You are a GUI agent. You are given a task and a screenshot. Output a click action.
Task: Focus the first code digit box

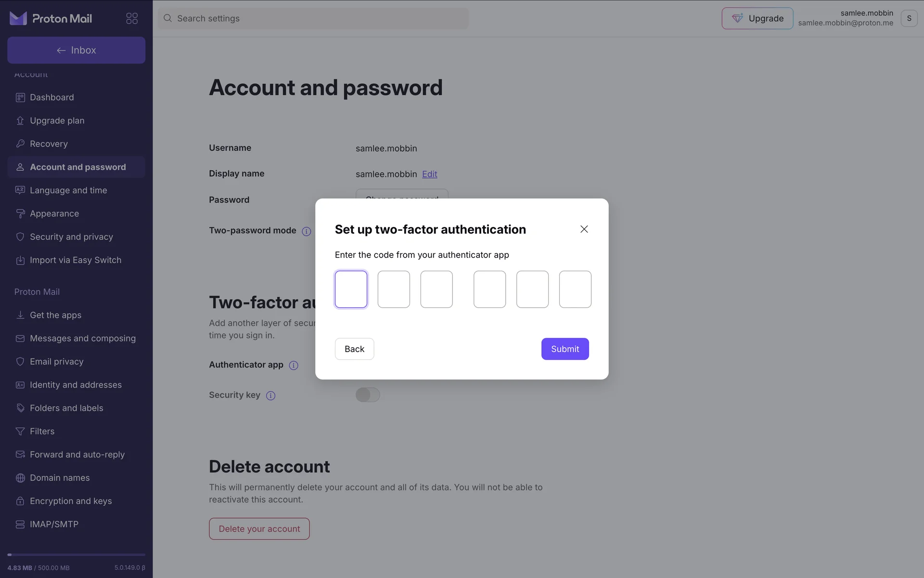click(x=351, y=289)
